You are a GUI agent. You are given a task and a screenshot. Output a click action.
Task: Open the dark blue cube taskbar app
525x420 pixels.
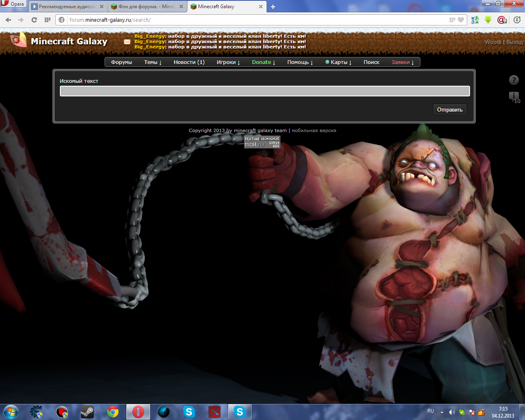coord(164,412)
